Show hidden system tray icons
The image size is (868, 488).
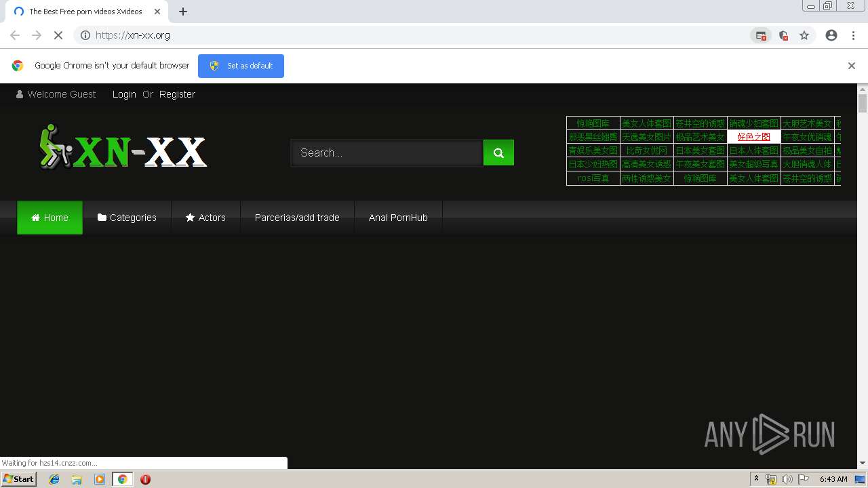755,479
